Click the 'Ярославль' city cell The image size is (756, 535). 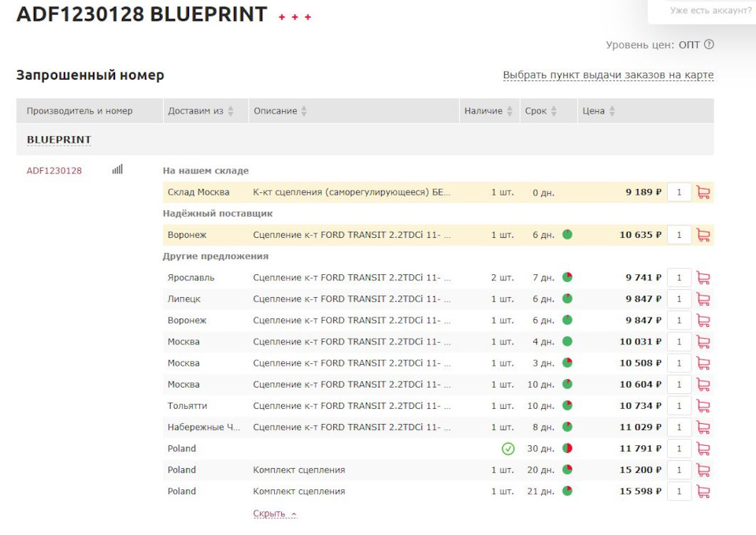tap(191, 277)
